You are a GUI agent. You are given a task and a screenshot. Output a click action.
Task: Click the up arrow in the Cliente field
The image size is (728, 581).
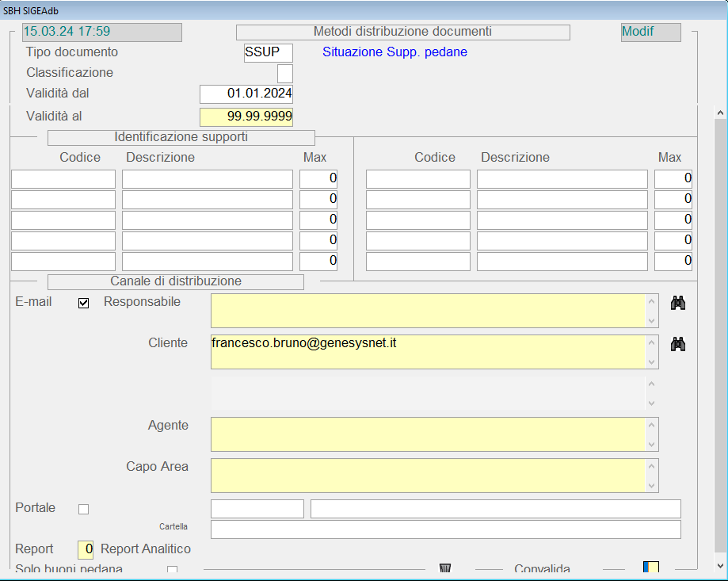click(652, 343)
